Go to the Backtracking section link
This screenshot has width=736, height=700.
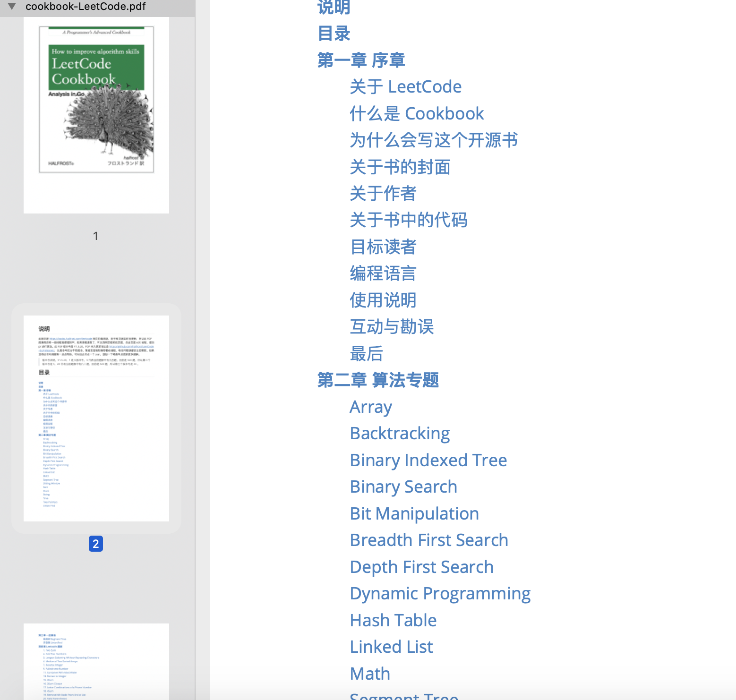point(400,434)
